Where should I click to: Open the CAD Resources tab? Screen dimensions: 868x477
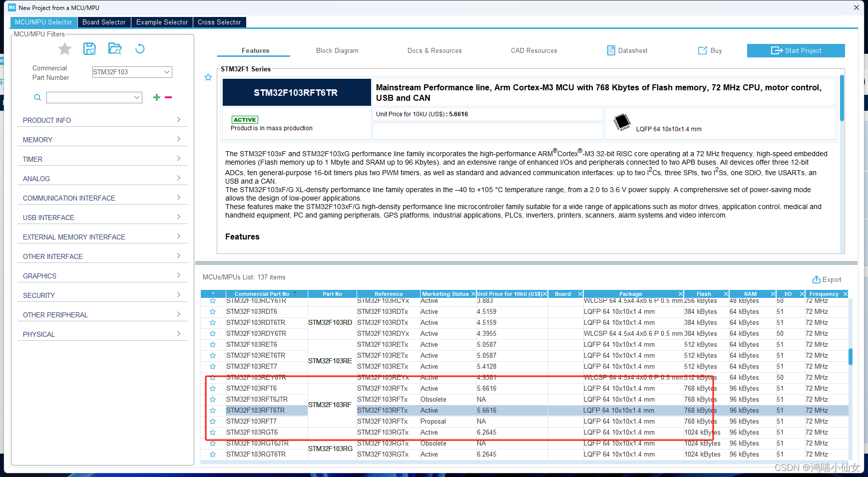(534, 50)
